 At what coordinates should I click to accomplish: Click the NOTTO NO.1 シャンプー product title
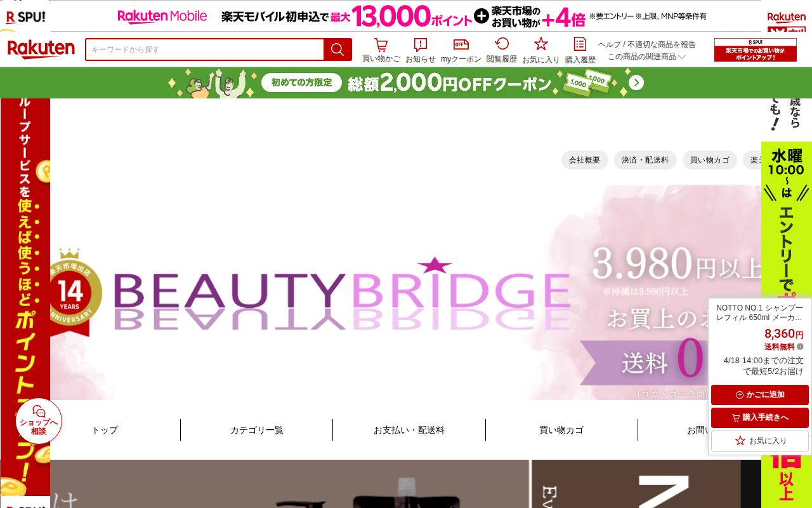tap(759, 312)
